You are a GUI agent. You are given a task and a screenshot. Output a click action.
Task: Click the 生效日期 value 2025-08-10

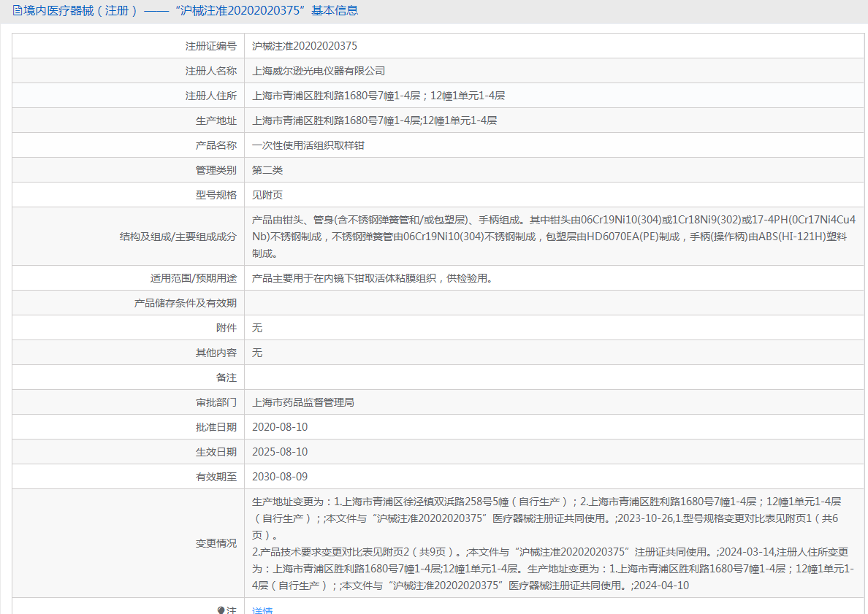[280, 452]
